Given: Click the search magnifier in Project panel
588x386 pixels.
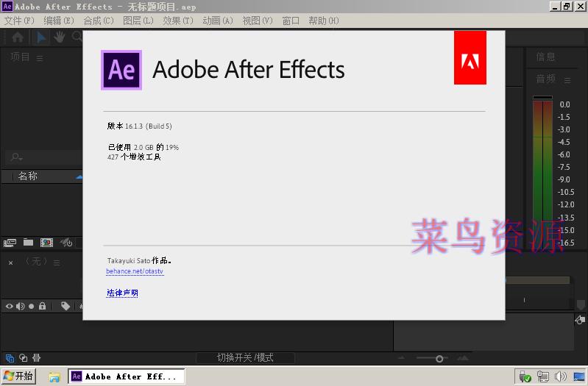Looking at the screenshot, I should tap(16, 157).
